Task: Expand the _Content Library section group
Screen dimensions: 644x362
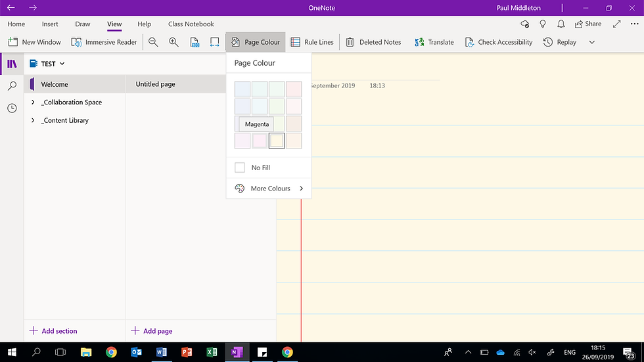Action: pos(33,120)
